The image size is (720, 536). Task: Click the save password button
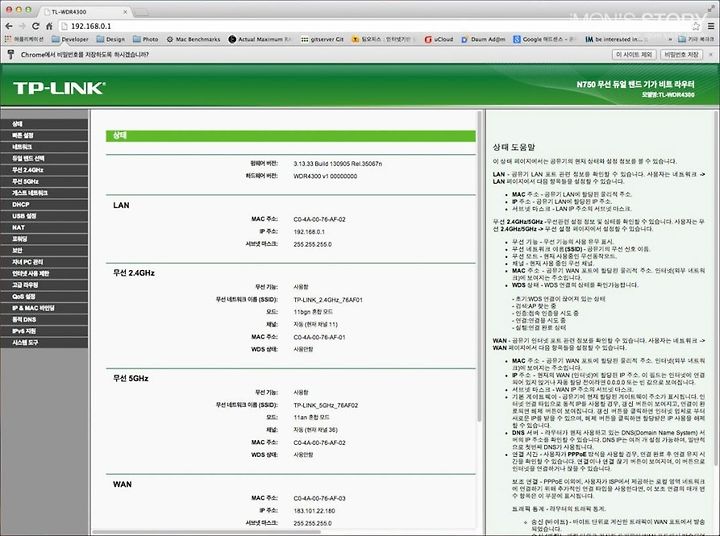coord(681,55)
